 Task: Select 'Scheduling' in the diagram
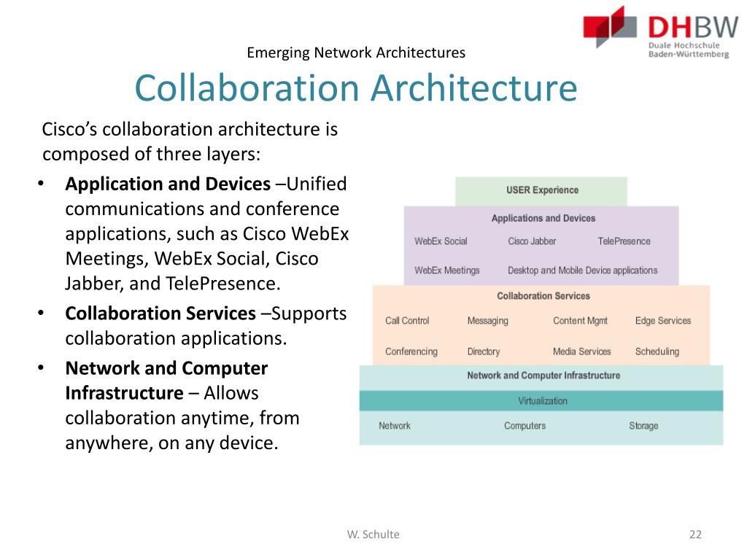[x=657, y=351]
